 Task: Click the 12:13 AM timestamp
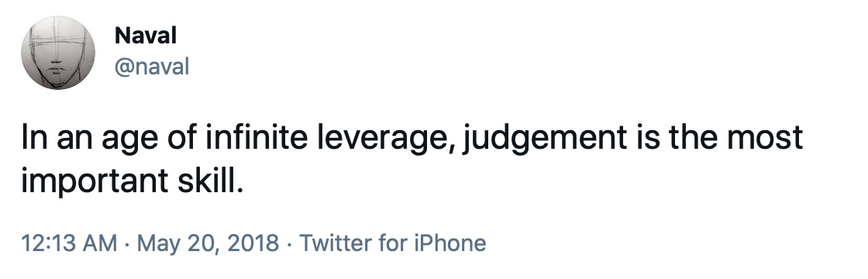69,243
